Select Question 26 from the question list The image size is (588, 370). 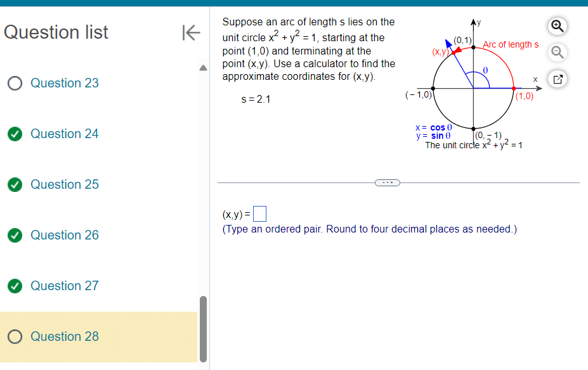(x=64, y=235)
